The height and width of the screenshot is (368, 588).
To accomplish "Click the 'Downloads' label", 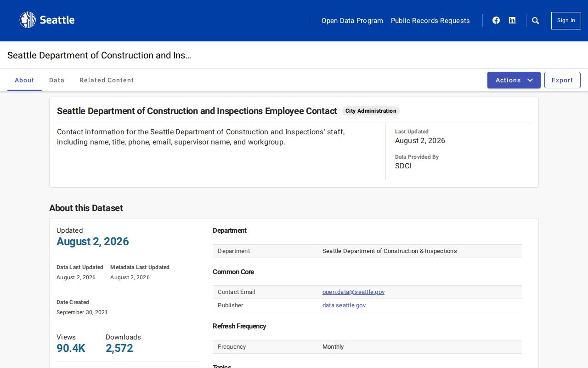I will (x=123, y=337).
